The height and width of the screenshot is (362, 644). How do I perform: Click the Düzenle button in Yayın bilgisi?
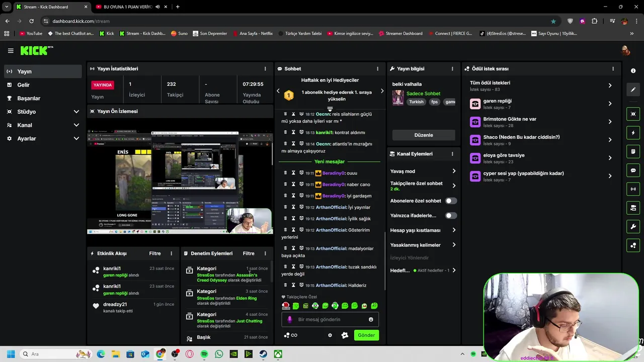[424, 135]
